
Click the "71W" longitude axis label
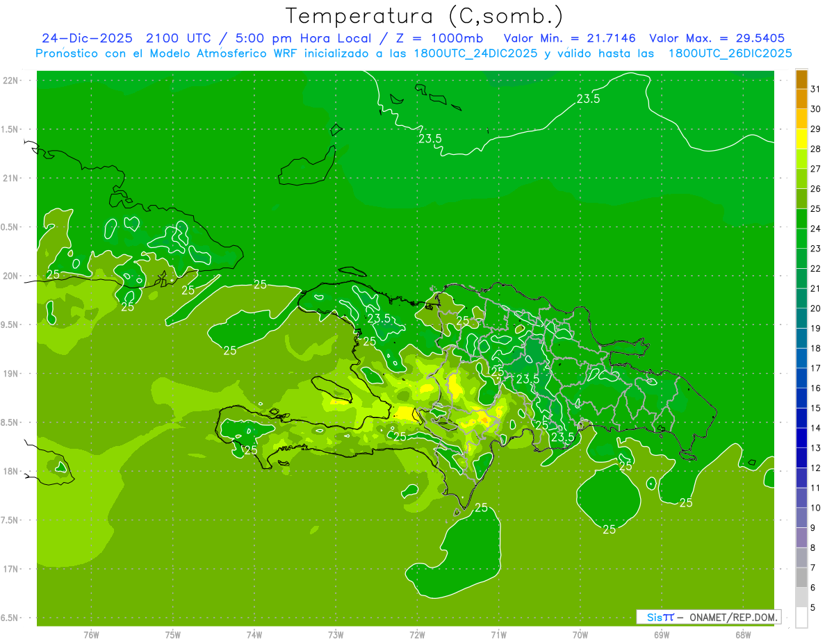498,634
